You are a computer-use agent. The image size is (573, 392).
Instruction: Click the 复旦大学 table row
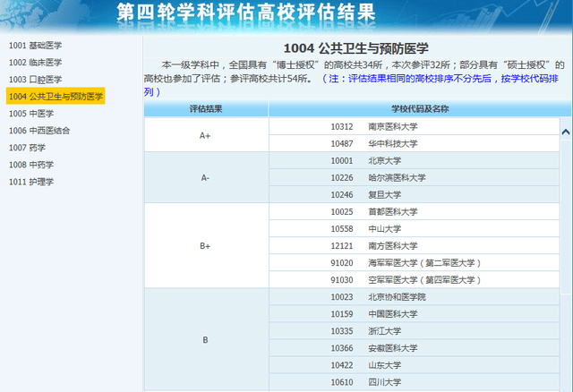[384, 194]
